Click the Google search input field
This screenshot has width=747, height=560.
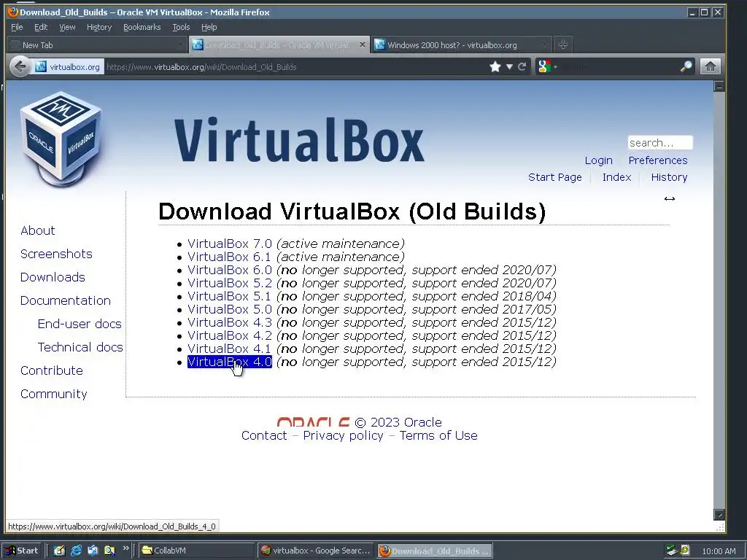[x=619, y=66]
